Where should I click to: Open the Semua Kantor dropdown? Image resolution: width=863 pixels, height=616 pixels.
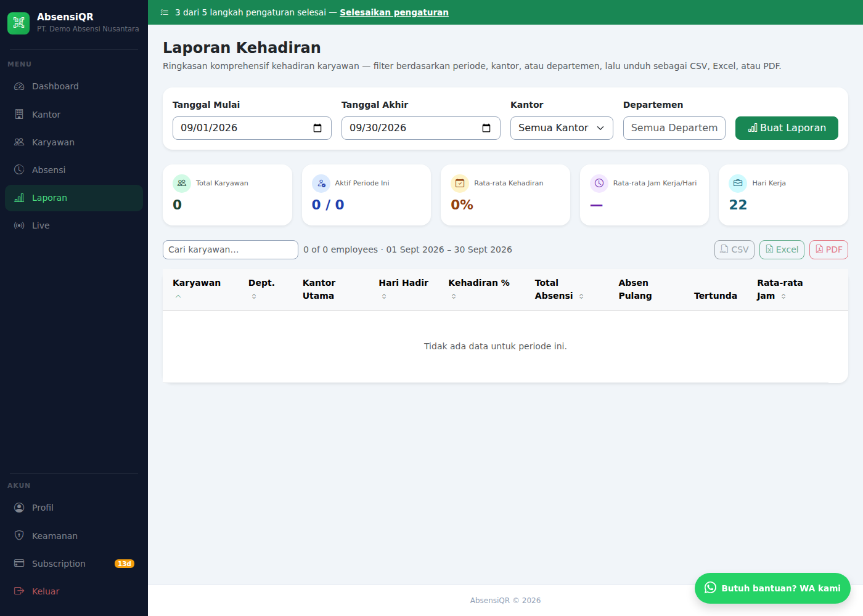point(562,128)
